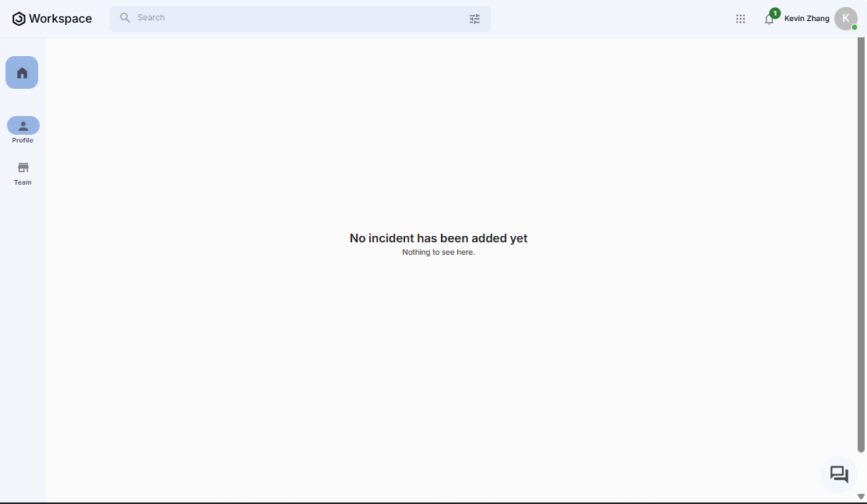This screenshot has width=867, height=504.
Task: Focus the Search input field
Action: coord(296,18)
